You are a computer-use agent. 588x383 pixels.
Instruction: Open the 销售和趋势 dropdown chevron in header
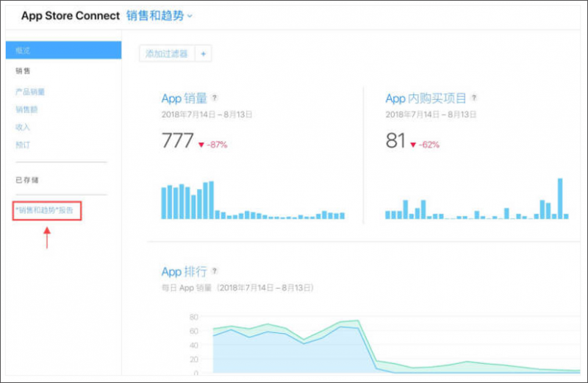pos(190,16)
